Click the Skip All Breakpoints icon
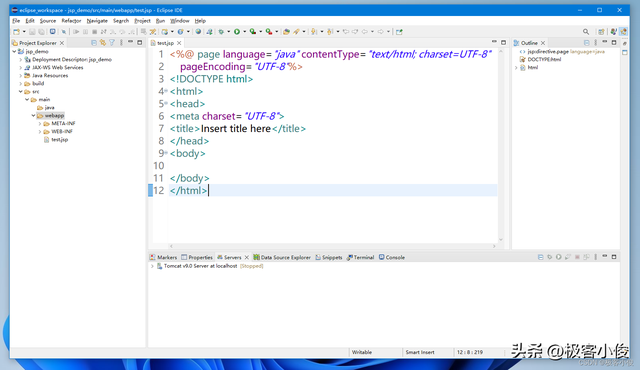 (x=64, y=31)
